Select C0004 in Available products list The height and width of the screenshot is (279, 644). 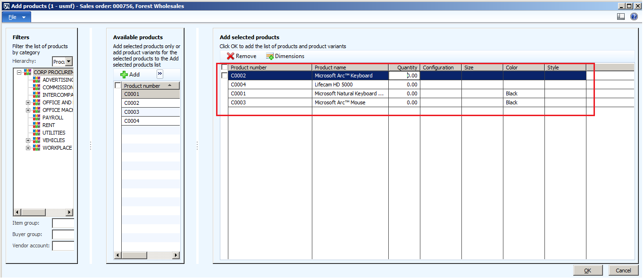point(151,121)
